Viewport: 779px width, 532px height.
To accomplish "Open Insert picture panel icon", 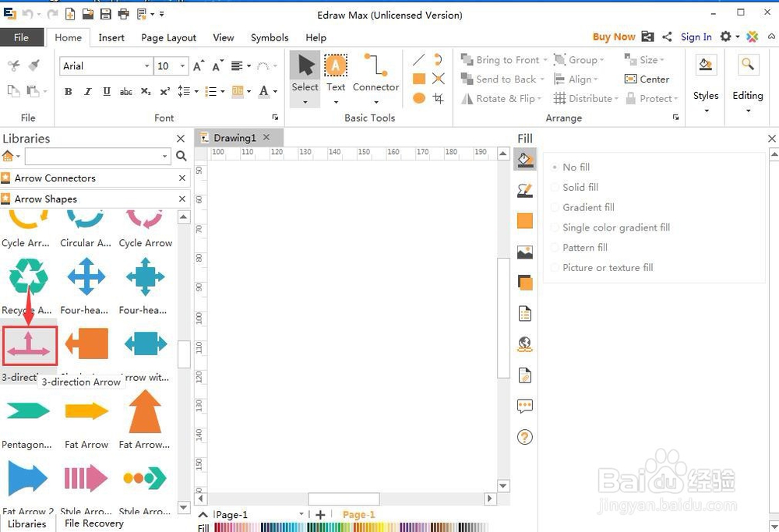I will pyautogui.click(x=524, y=252).
